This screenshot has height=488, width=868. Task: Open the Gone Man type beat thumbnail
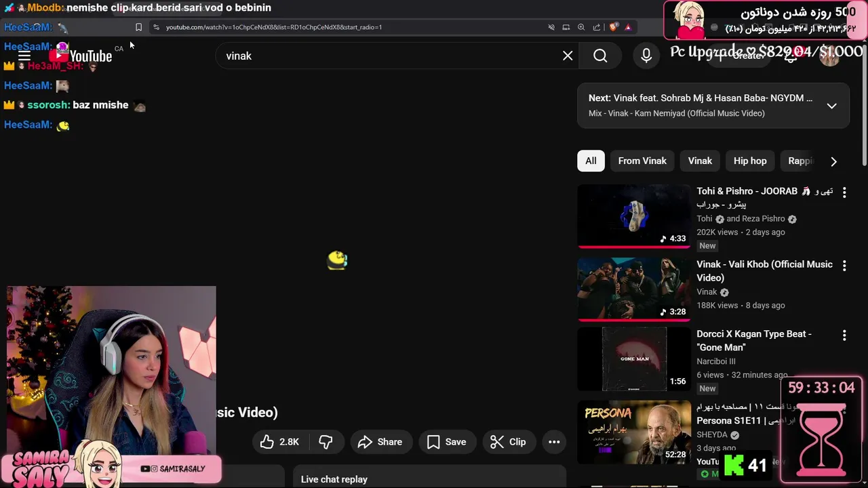(634, 359)
